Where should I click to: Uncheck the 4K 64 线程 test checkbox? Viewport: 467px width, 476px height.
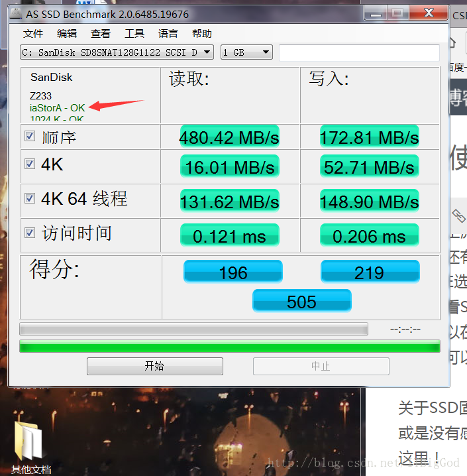pos(30,198)
